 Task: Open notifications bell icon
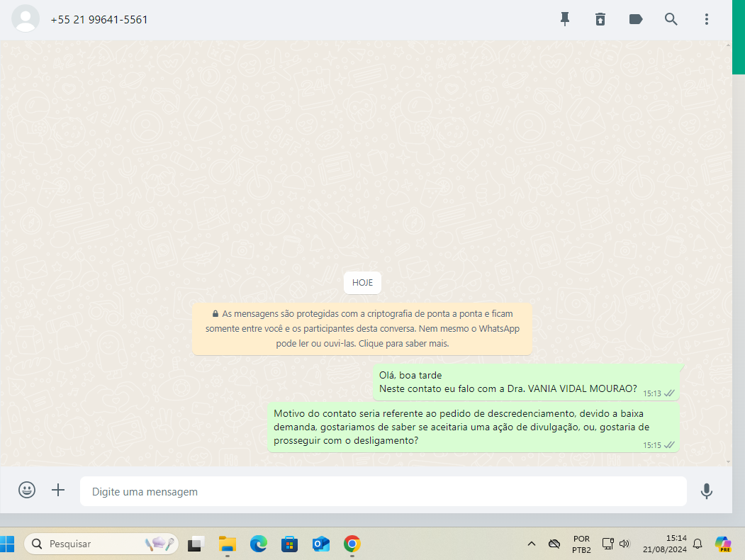coord(698,544)
